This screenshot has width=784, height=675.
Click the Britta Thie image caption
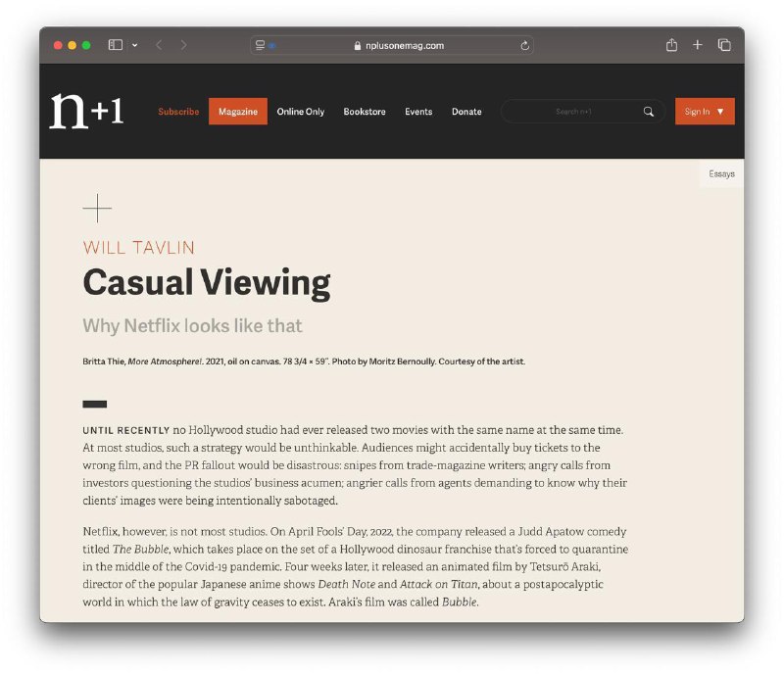[x=304, y=362]
